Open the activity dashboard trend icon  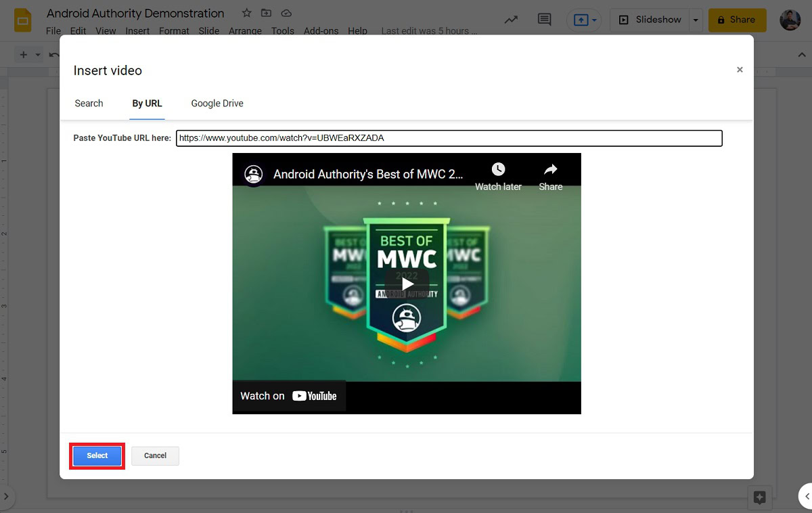click(511, 20)
